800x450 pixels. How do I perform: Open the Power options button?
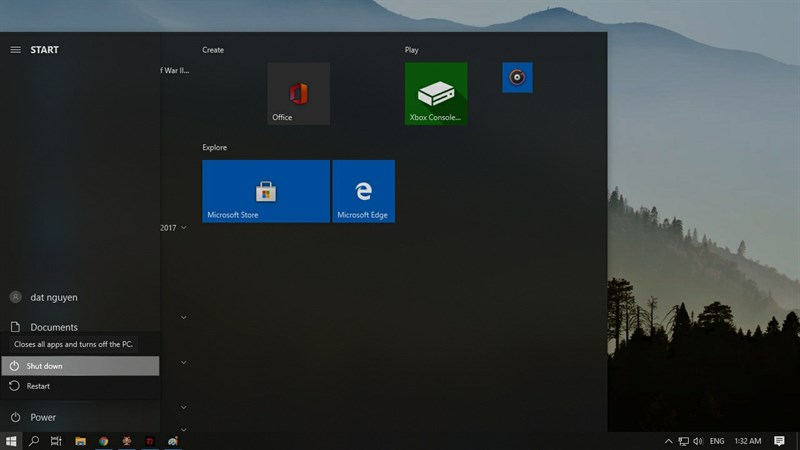[80, 417]
